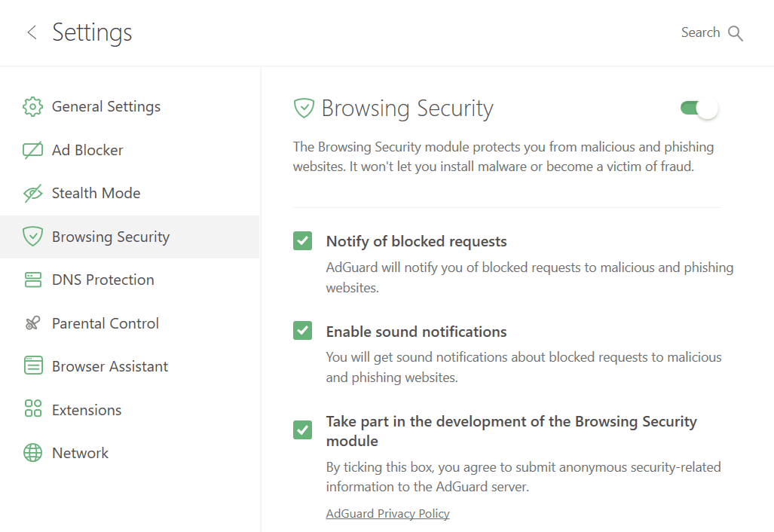
Task: Click the General Settings gear icon
Action: click(32, 106)
